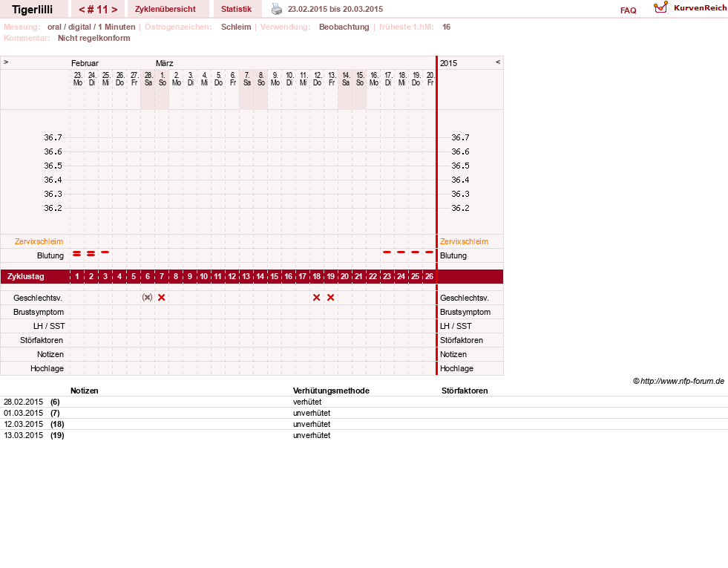Image resolution: width=728 pixels, height=568 pixels.
Task: Click the bleeding mark on cycle day 3
Action: point(105,252)
